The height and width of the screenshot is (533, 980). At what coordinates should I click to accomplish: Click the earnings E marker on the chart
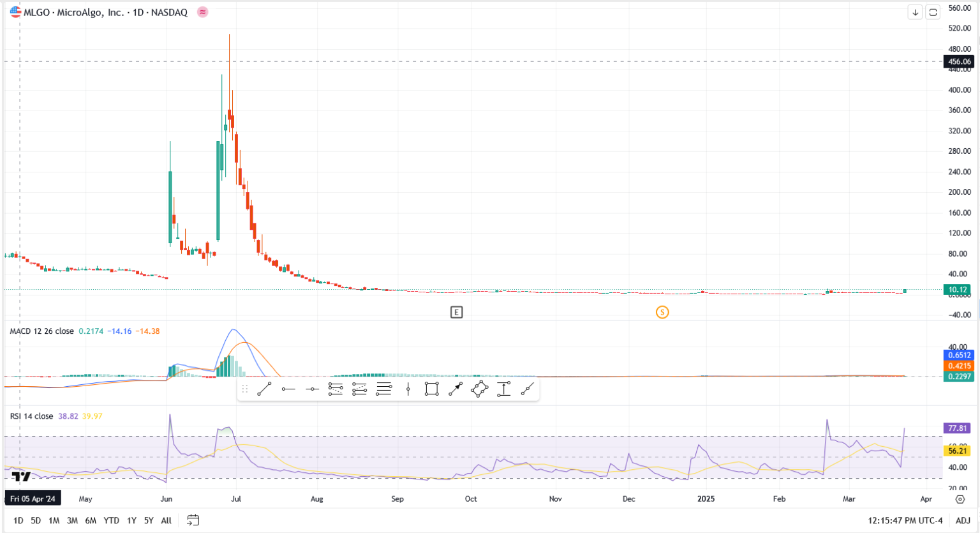[x=456, y=312]
